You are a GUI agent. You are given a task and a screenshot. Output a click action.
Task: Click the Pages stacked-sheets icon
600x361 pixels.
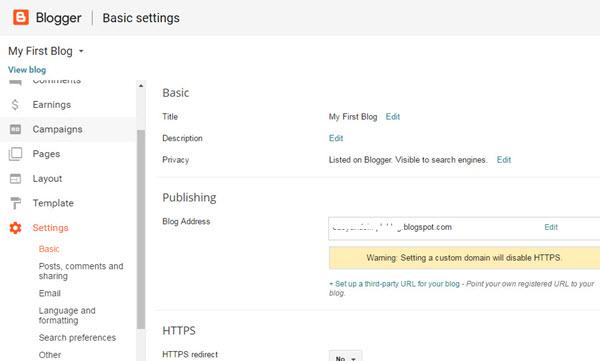pos(15,154)
